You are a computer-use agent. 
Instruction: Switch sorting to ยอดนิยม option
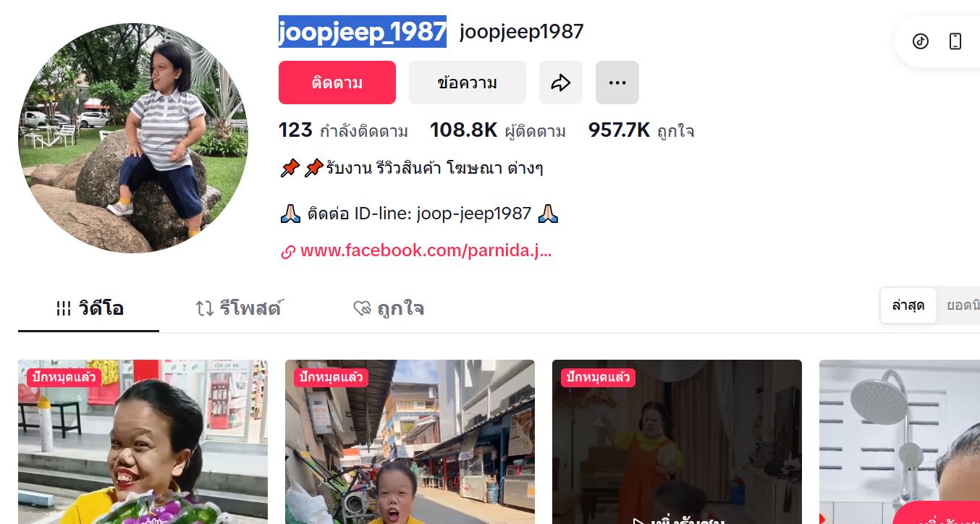click(959, 305)
